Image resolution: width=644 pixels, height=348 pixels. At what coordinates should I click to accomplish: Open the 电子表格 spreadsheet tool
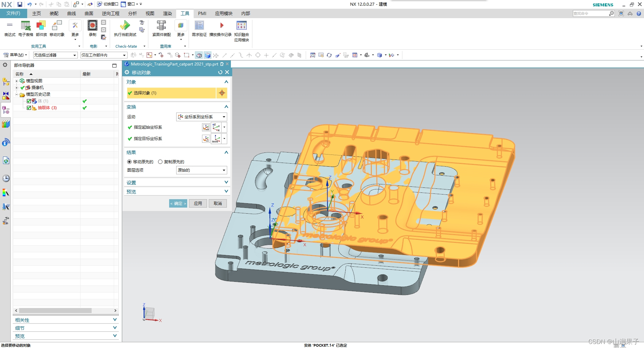click(26, 28)
